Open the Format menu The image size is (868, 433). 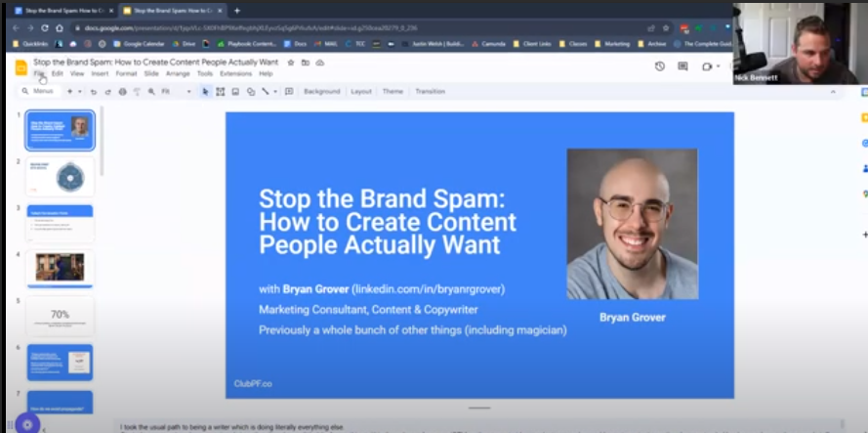pos(126,73)
